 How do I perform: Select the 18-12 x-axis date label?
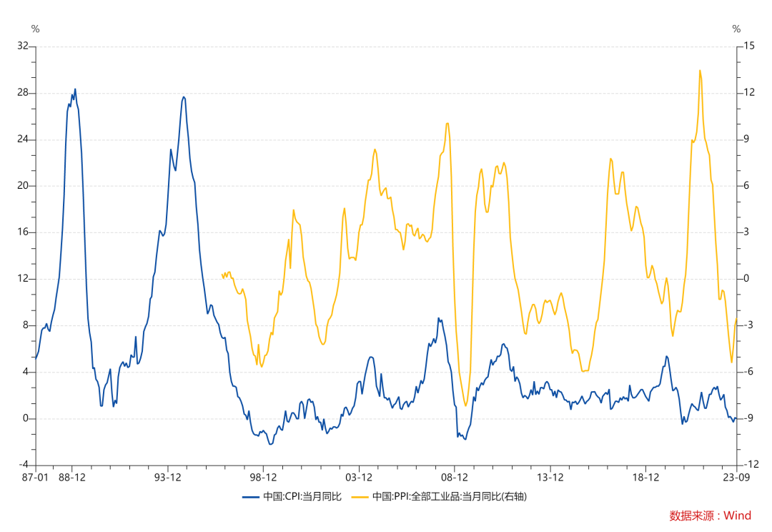pyautogui.click(x=645, y=478)
